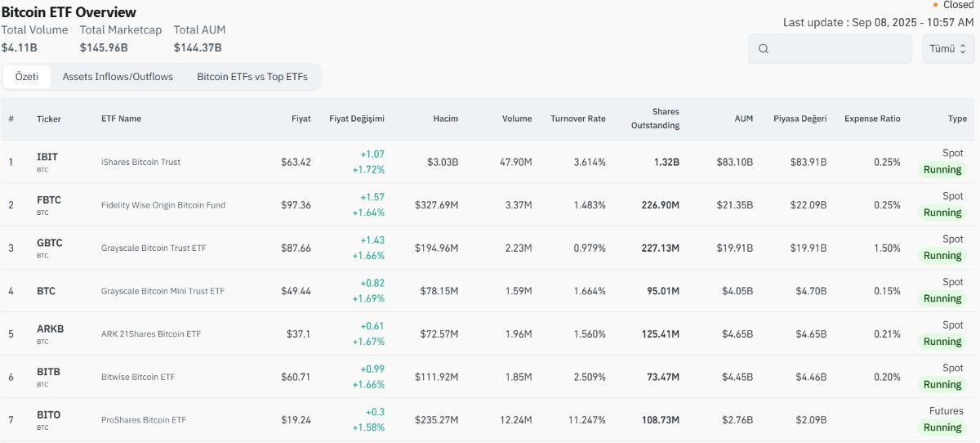Click ARKB shares outstanding 125.41M
The image size is (980, 443).
(661, 333)
